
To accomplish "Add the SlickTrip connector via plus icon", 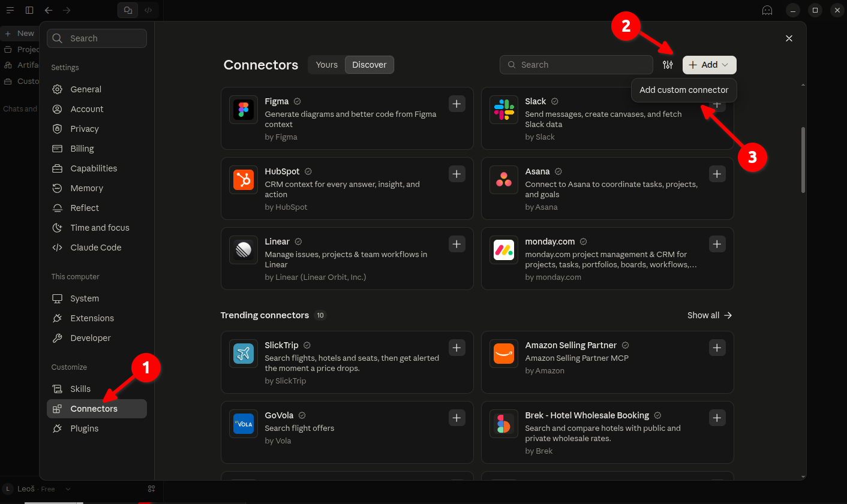I will pyautogui.click(x=457, y=348).
